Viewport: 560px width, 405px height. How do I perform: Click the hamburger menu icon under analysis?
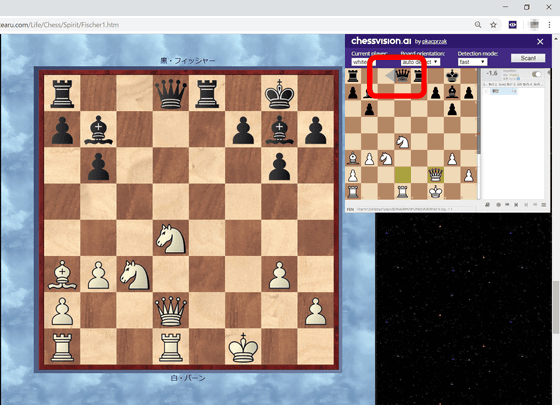[544, 205]
